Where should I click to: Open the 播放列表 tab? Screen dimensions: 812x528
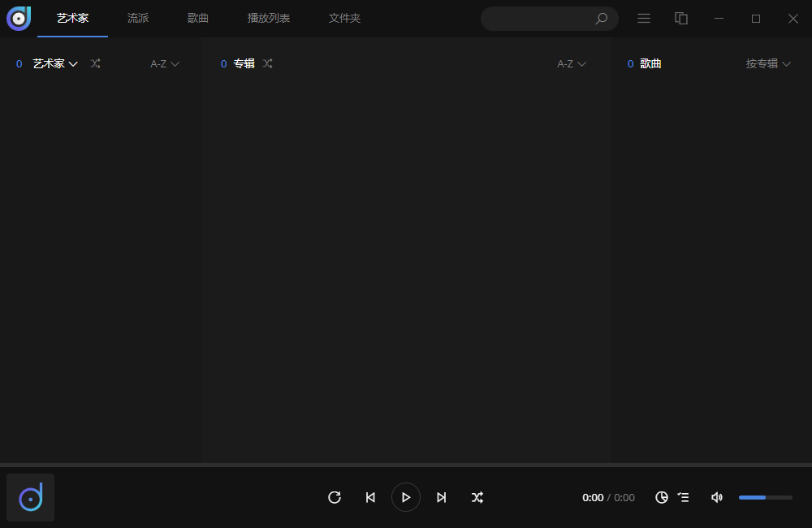268,18
